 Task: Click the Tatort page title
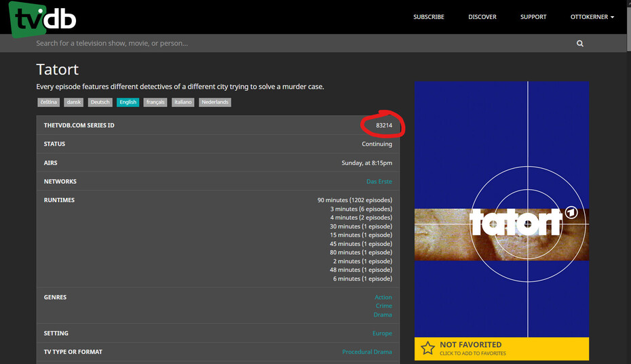pos(57,69)
